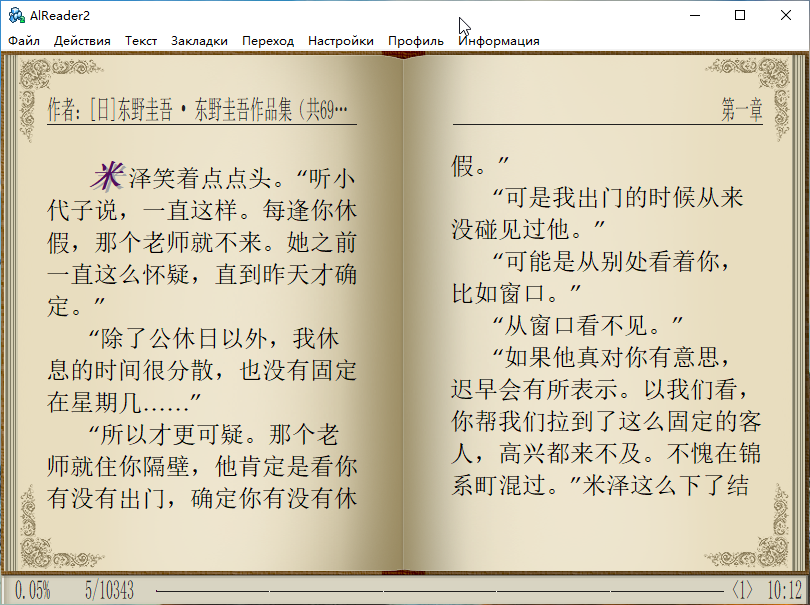Click the line starting "如果他真对你有意思"
This screenshot has width=810, height=605.
610,358
